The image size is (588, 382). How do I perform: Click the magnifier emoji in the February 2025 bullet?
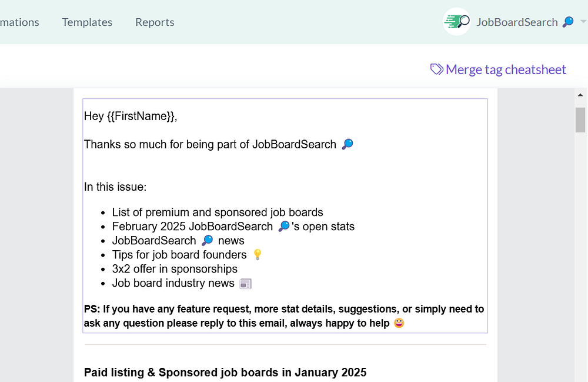click(284, 227)
